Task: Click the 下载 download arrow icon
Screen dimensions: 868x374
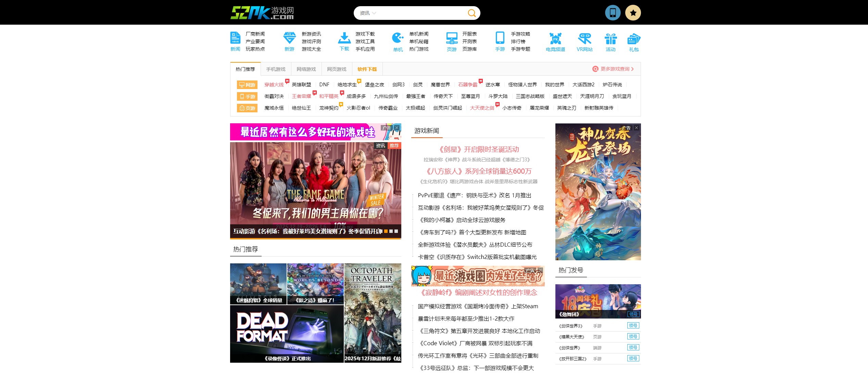Action: pyautogui.click(x=344, y=38)
